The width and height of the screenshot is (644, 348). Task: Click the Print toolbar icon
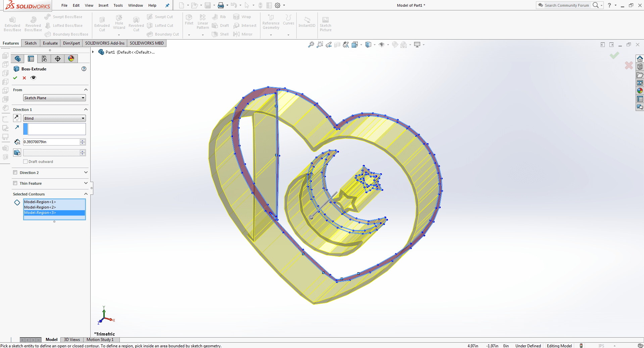pyautogui.click(x=221, y=5)
